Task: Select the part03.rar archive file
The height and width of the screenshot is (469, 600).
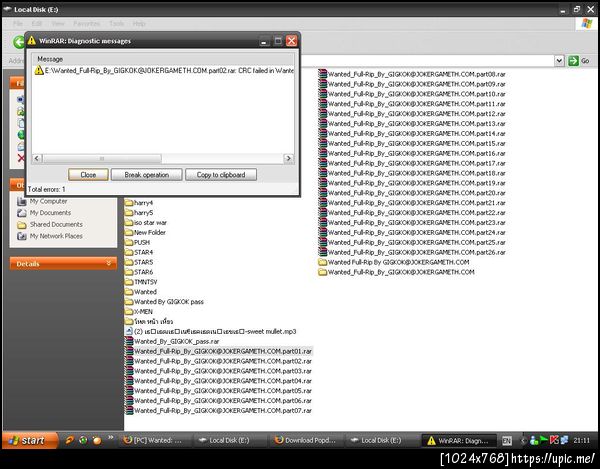Action: pos(218,371)
